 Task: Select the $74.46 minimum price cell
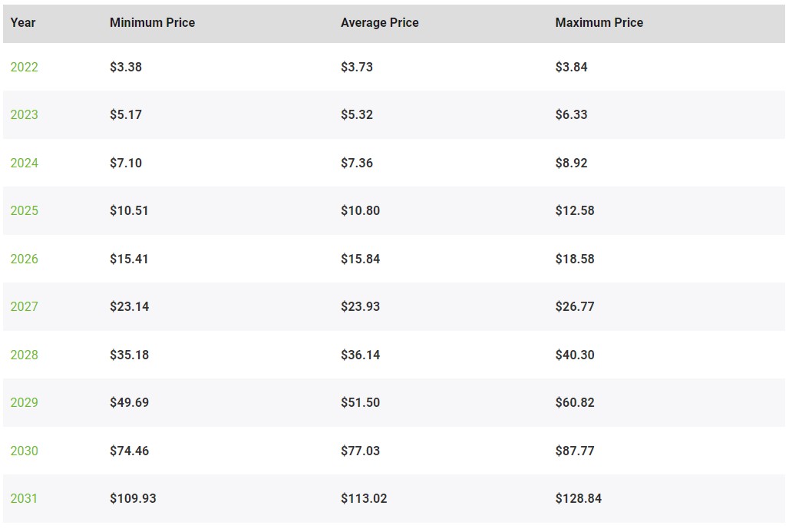[x=129, y=451]
